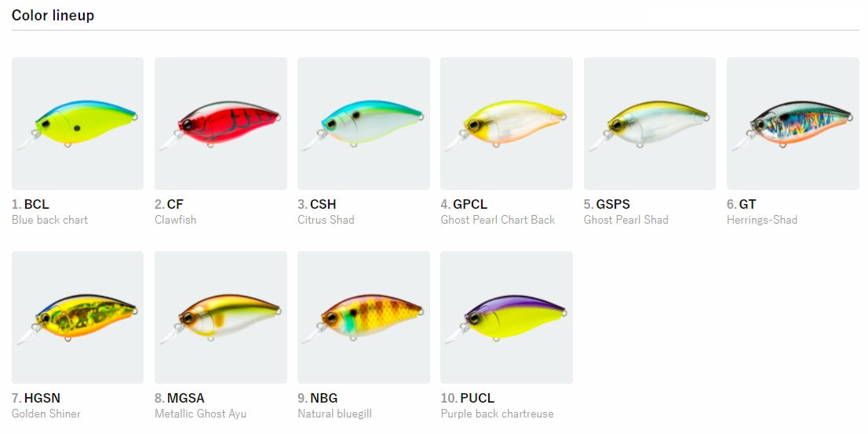Click the Color lineup section heading
Image resolution: width=868 pixels, height=434 pixels.
(53, 16)
